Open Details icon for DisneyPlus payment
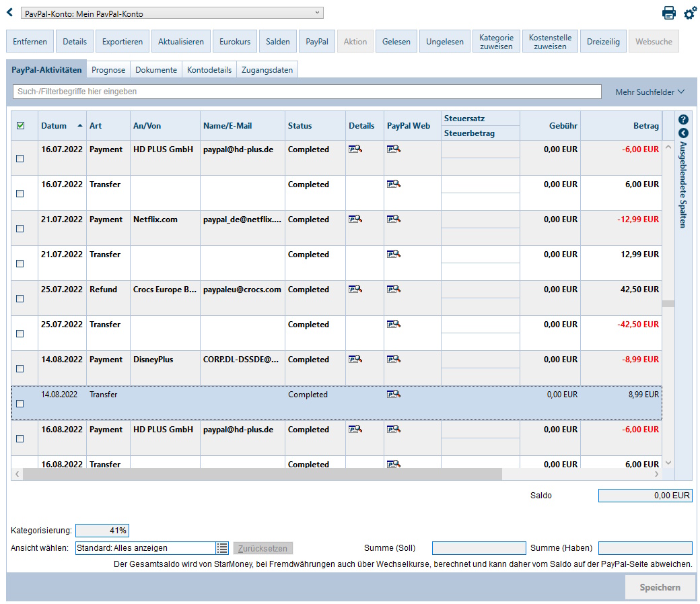Screen dimensions: 700x604 tap(355, 359)
